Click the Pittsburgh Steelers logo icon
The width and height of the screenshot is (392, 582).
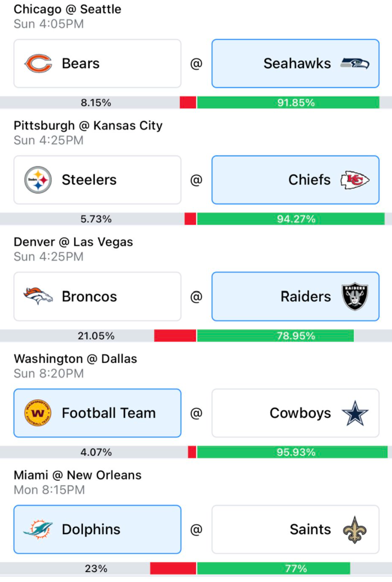pos(38,180)
